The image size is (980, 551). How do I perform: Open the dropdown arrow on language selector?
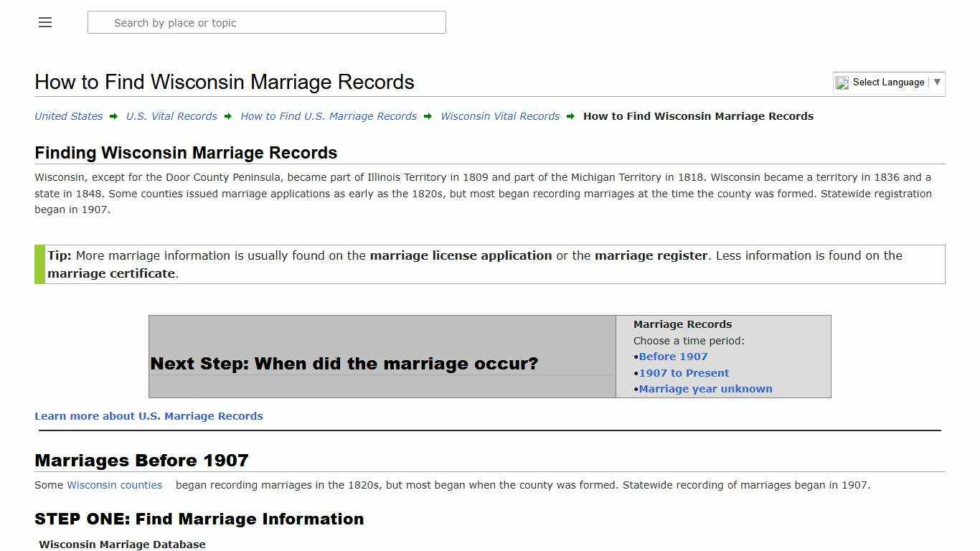coord(937,83)
